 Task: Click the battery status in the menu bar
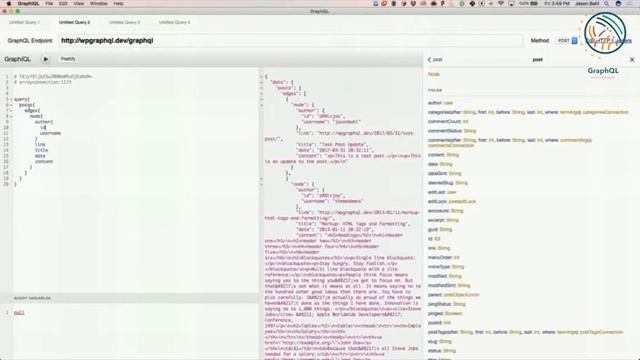(x=529, y=3)
